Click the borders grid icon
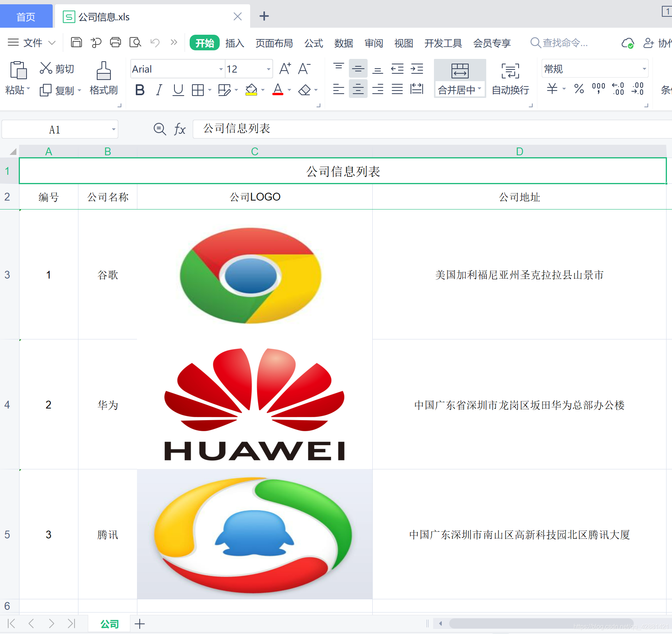 tap(198, 90)
